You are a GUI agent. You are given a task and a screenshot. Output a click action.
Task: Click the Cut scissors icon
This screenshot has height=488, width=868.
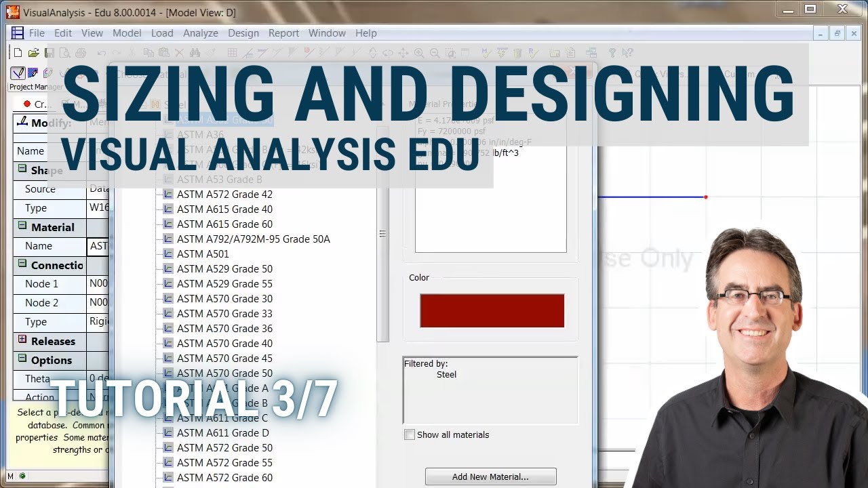pyautogui.click(x=132, y=53)
